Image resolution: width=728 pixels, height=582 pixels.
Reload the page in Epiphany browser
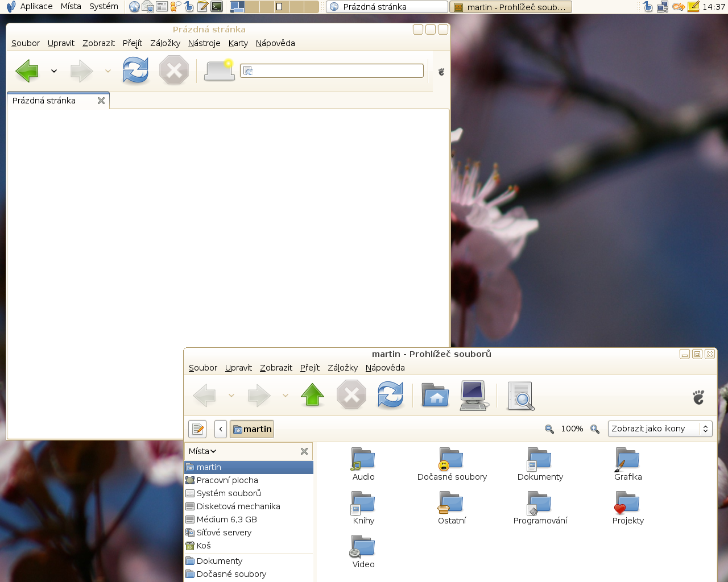(135, 71)
